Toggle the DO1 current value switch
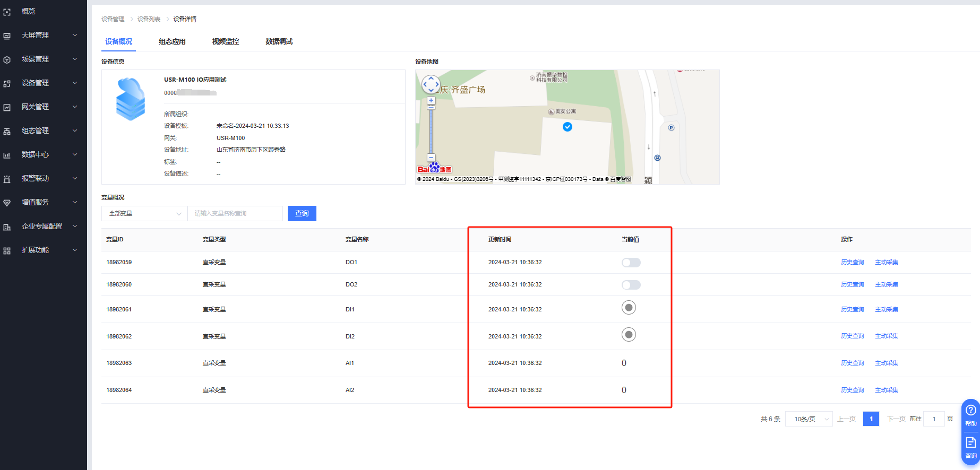The image size is (980, 470). coord(631,263)
